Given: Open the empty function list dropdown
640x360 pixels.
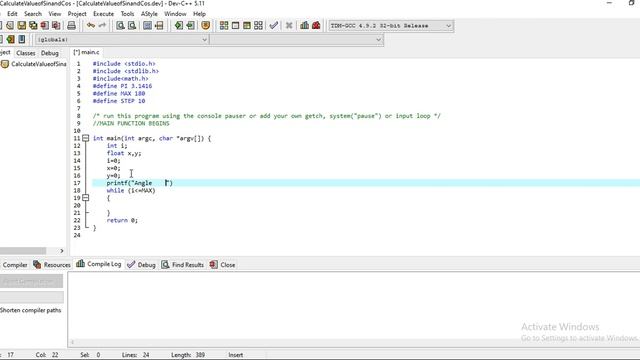Looking at the screenshot, I should tap(297, 40).
